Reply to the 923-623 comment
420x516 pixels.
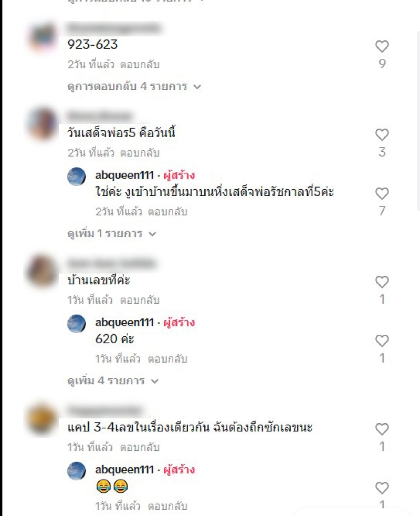(140, 65)
